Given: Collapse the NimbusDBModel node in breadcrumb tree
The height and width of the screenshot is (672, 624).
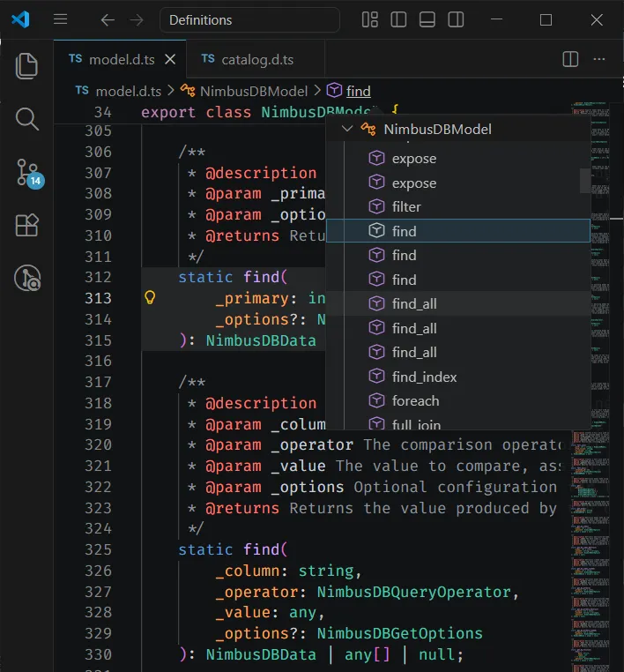Looking at the screenshot, I should click(x=347, y=129).
